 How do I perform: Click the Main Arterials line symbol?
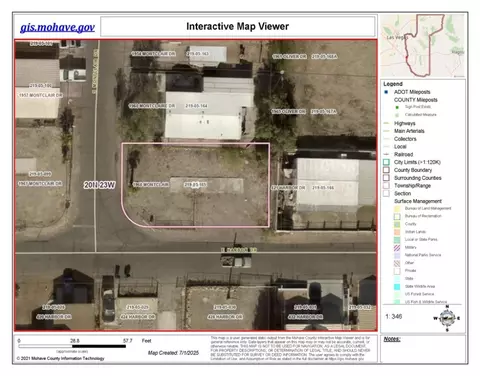[x=386, y=131]
